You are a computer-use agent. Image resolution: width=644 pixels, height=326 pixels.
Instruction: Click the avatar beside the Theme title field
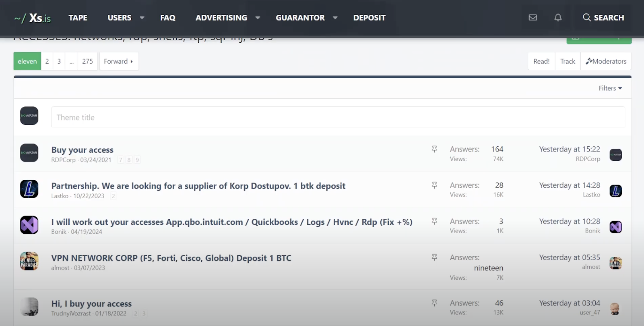[x=29, y=116]
